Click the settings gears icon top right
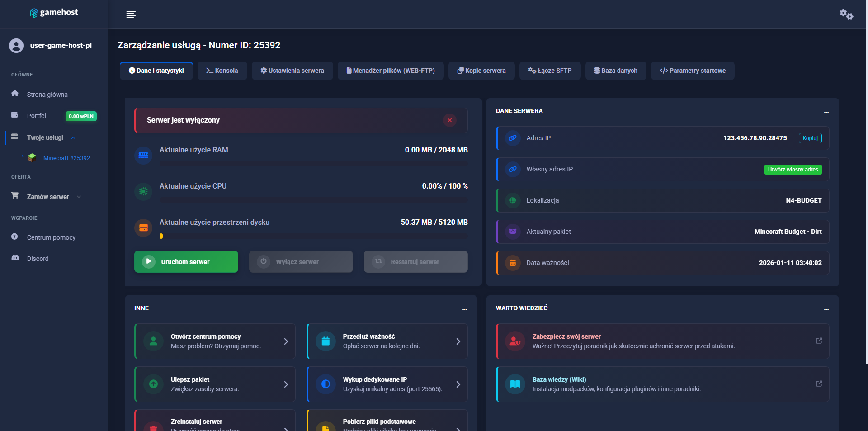This screenshot has height=431, width=868. (x=846, y=14)
